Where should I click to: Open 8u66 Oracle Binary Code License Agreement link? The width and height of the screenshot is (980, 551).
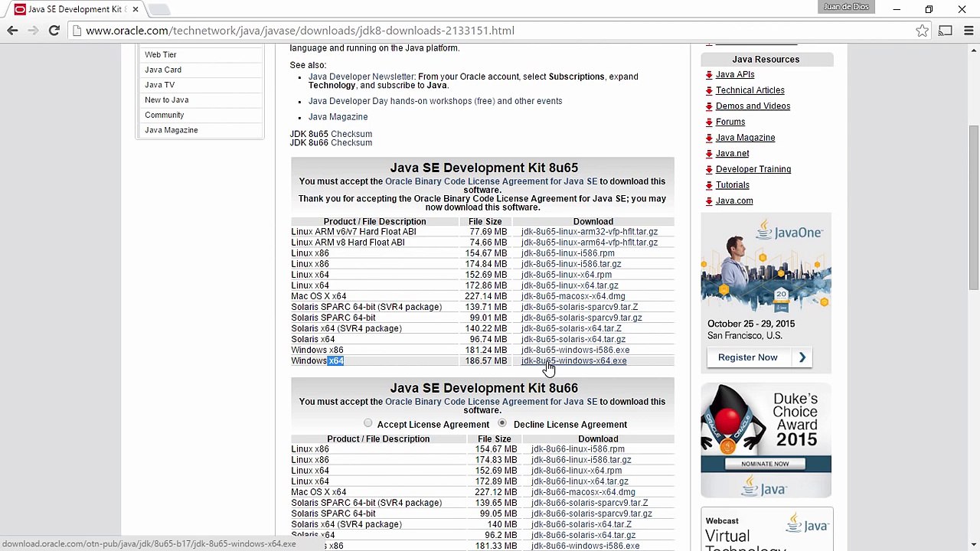point(491,402)
